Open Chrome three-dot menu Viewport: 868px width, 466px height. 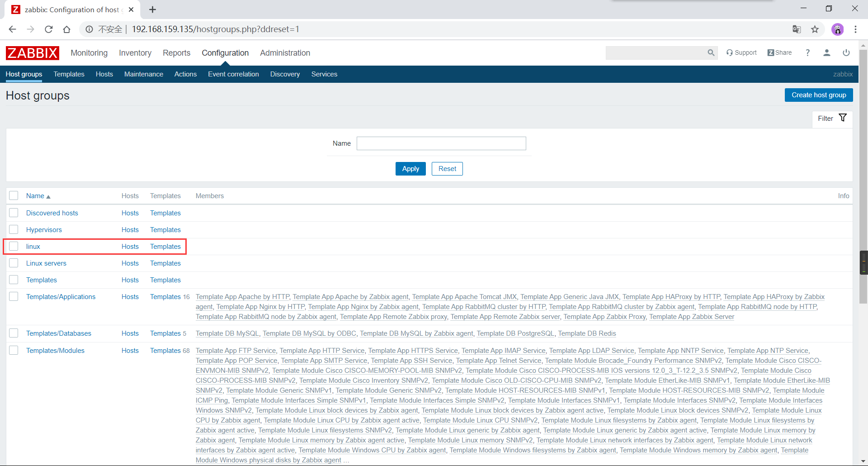[x=855, y=29]
